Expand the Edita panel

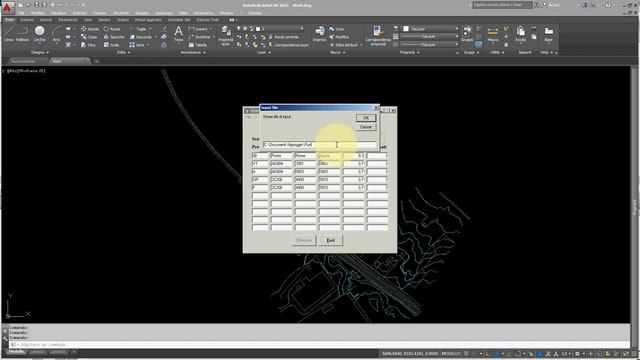pos(124,53)
